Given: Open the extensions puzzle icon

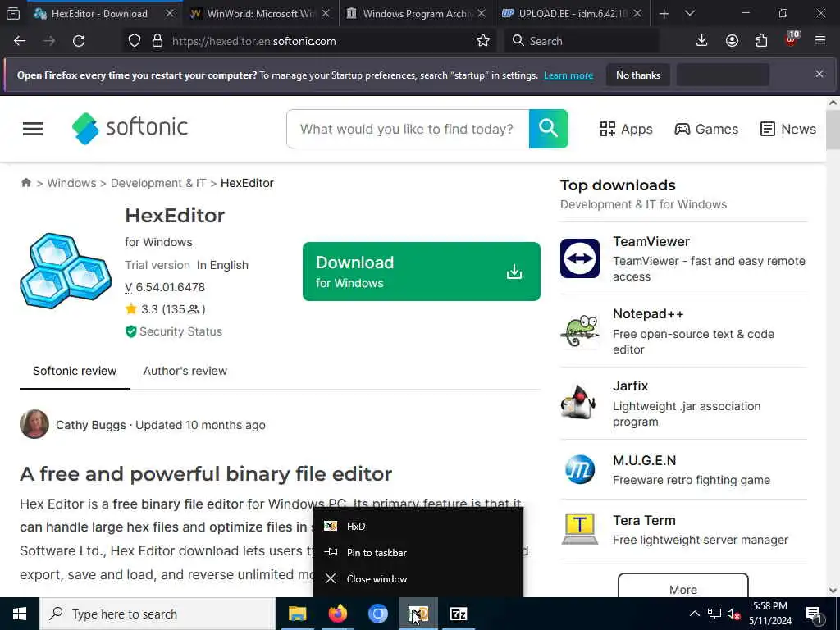Looking at the screenshot, I should coord(761,41).
